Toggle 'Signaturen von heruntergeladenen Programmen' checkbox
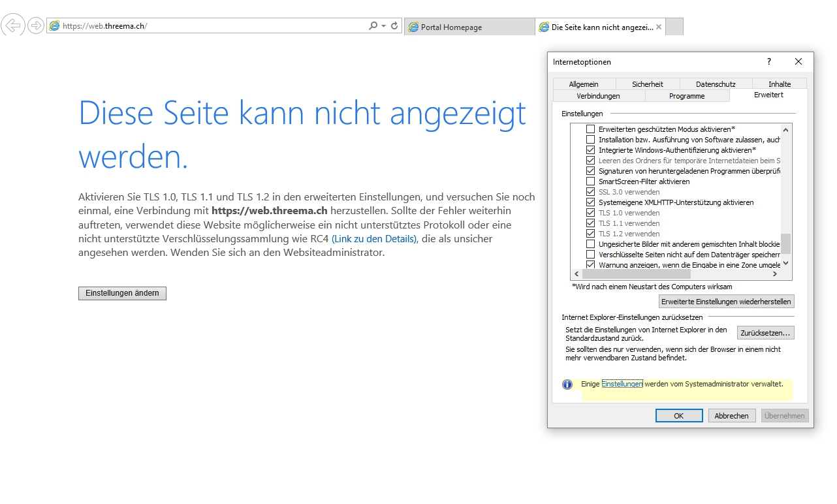 pos(591,171)
